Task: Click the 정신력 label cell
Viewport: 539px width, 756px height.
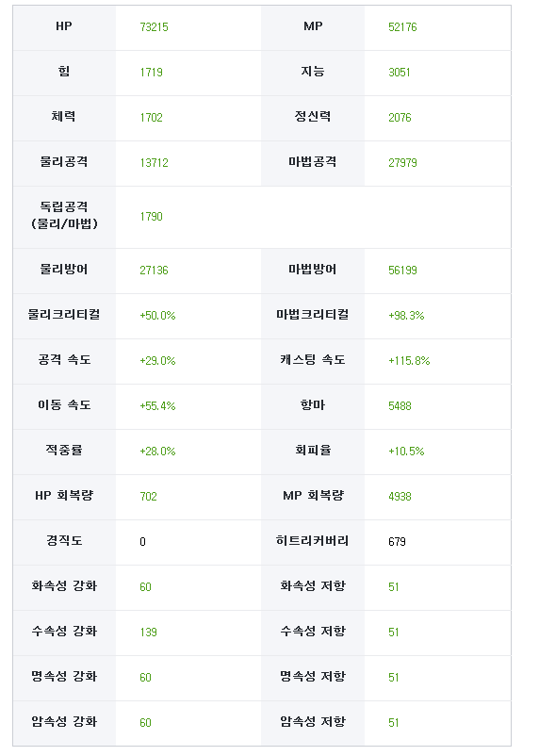Action: tap(313, 117)
